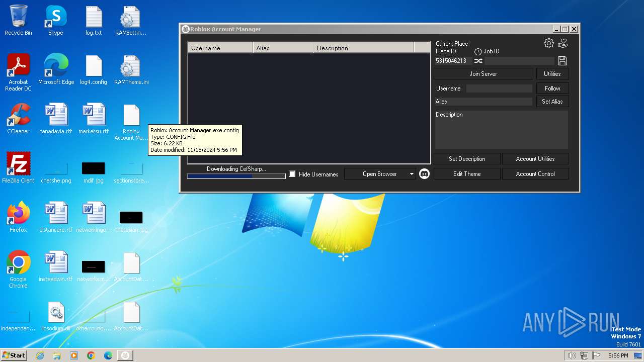Viewport: 644px width, 362px height.
Task: Sort by the Description column header
Action: [x=363, y=48]
